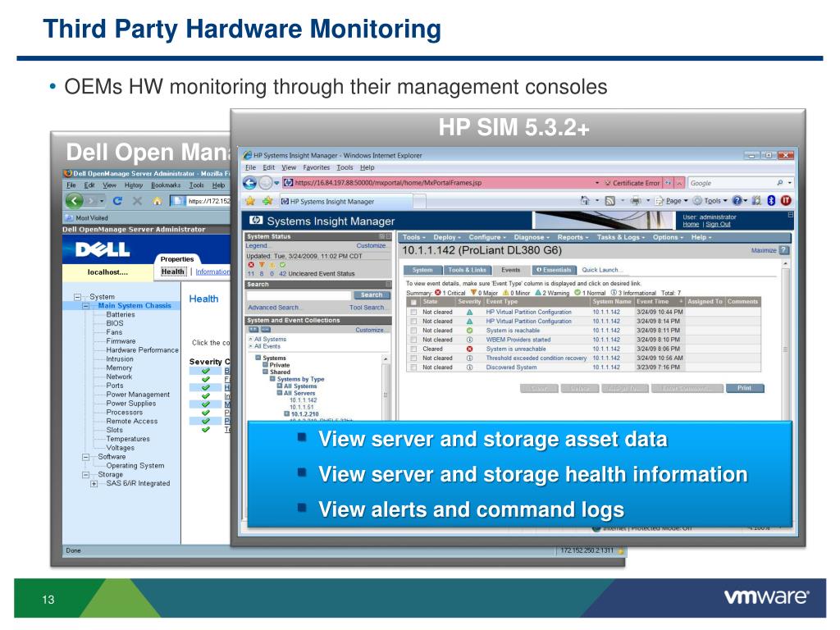Open the Legend link in System Status
Screen dimensions: 840x630
tap(257, 245)
